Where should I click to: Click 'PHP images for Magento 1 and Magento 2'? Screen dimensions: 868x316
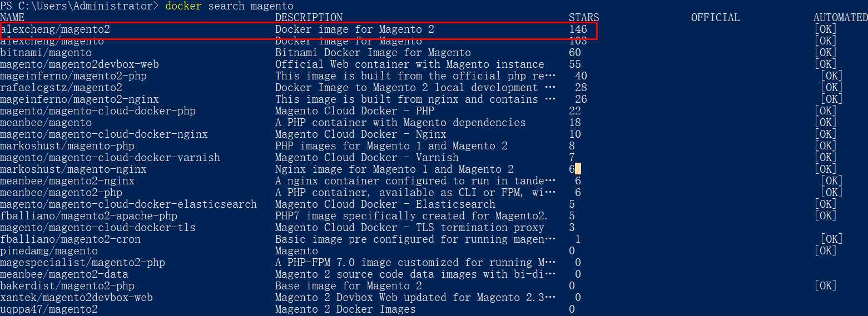391,146
